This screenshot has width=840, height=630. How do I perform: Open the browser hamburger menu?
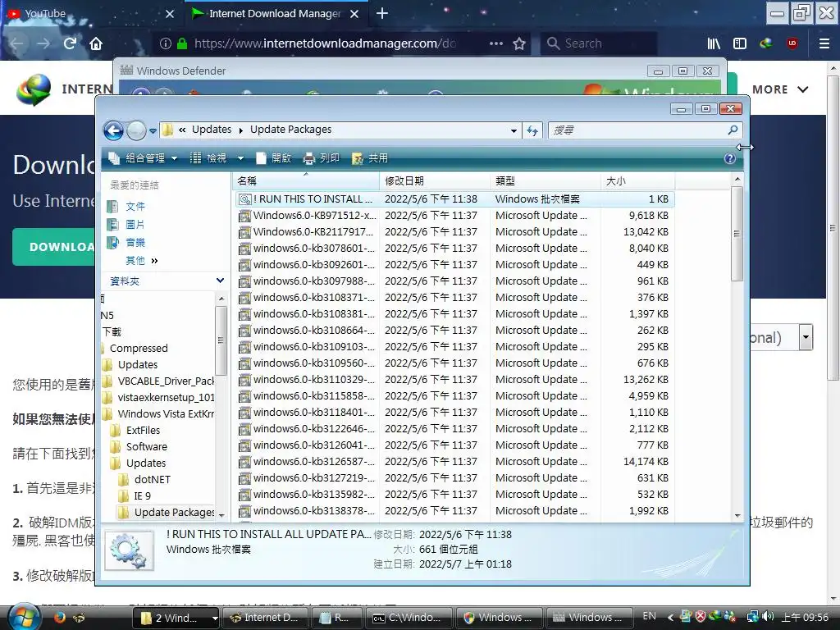(x=824, y=43)
